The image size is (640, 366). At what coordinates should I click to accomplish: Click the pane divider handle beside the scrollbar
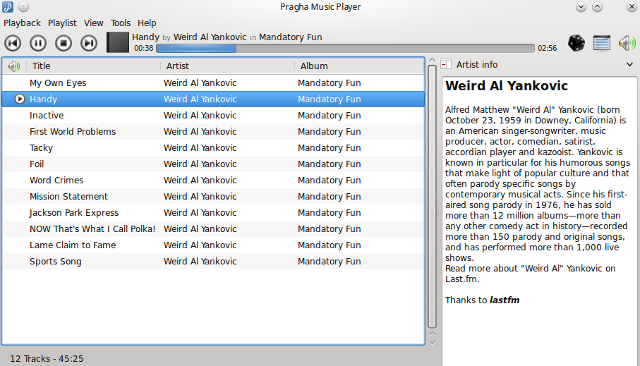(x=439, y=213)
